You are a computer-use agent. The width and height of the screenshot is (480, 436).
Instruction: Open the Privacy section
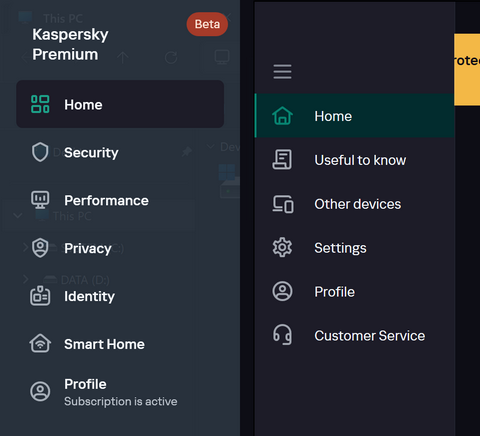pyautogui.click(x=120, y=248)
